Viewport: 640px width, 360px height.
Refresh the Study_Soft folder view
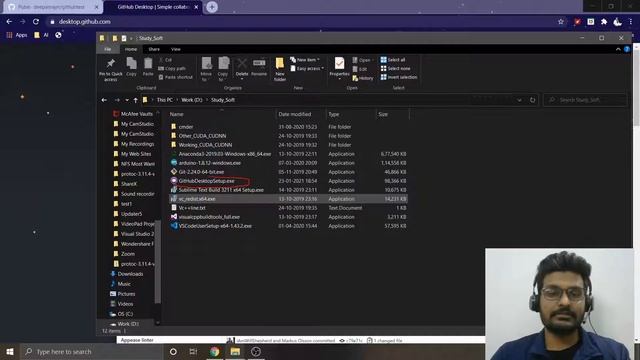532,100
